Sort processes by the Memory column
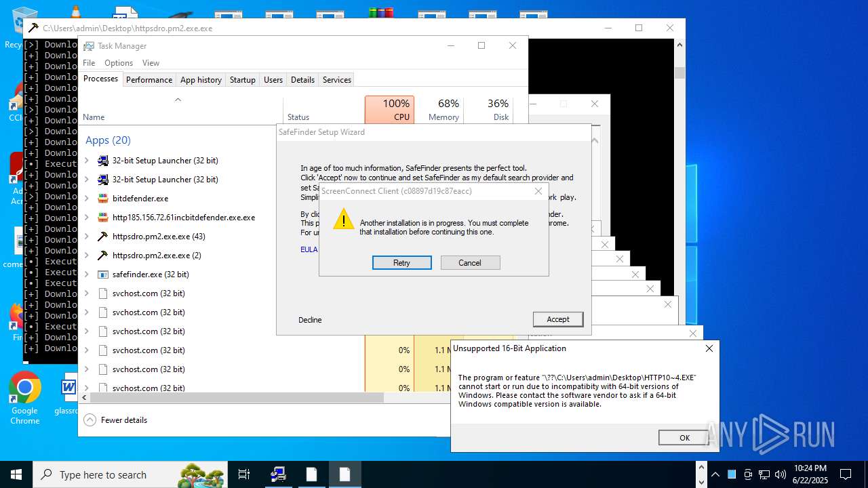 pos(439,110)
